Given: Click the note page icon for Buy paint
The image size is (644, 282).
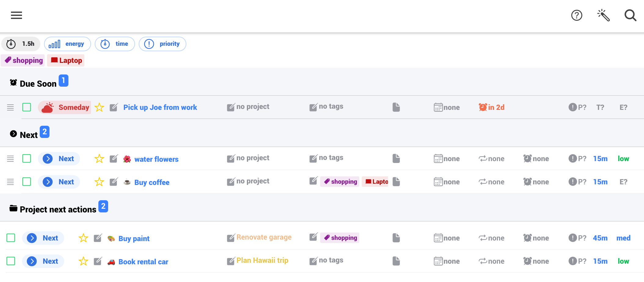Looking at the screenshot, I should [x=396, y=237].
